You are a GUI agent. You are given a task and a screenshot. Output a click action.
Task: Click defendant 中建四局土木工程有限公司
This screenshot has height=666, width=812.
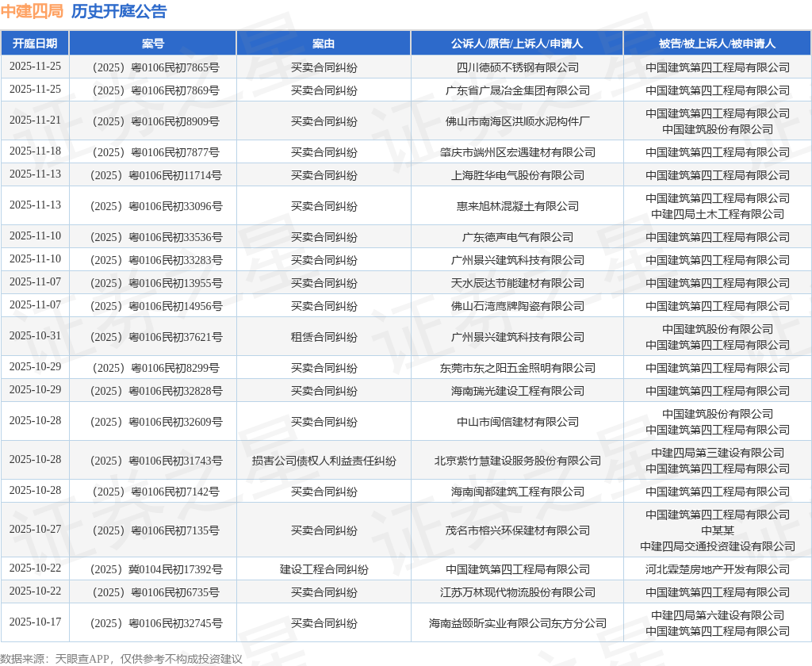pos(718,214)
